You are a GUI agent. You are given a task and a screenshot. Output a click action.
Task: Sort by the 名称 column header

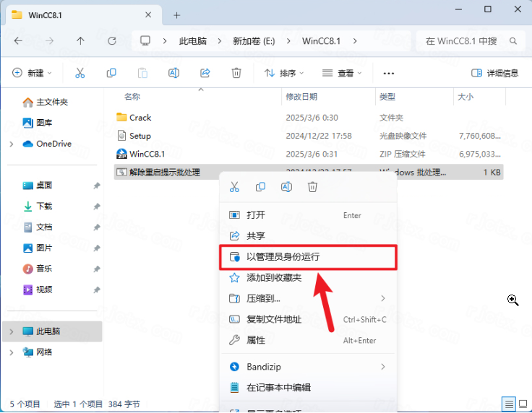(x=132, y=97)
